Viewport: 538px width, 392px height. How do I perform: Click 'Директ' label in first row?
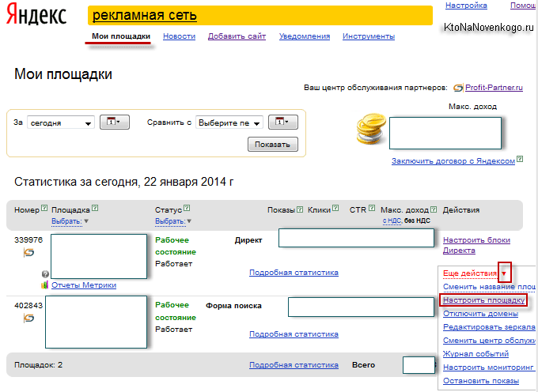tap(248, 240)
